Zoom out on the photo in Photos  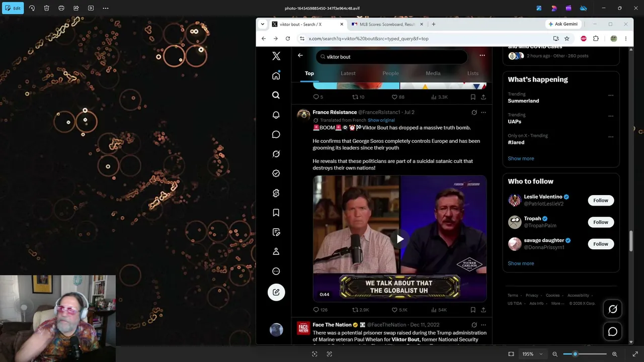coord(555,354)
